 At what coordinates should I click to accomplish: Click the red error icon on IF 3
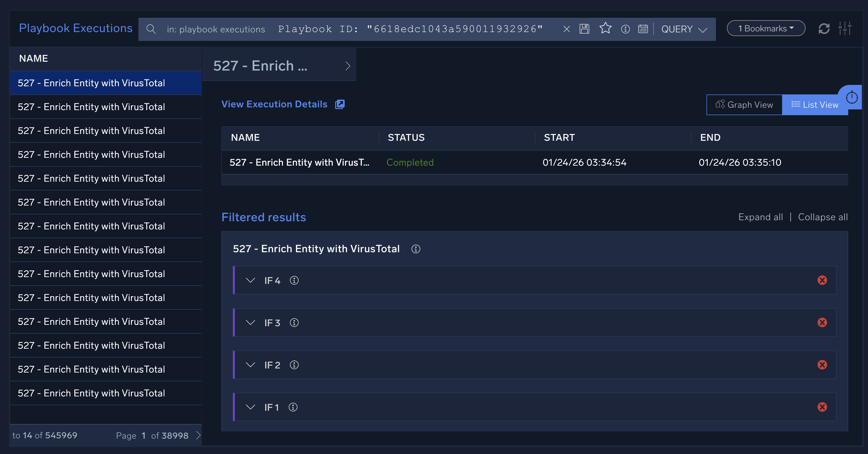pyautogui.click(x=822, y=322)
